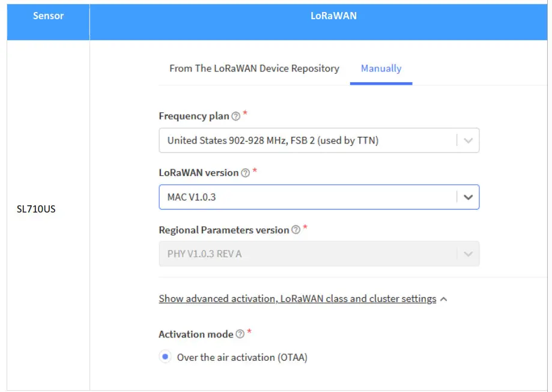This screenshot has height=392, width=552.
Task: Select the Manually tab
Action: point(381,68)
